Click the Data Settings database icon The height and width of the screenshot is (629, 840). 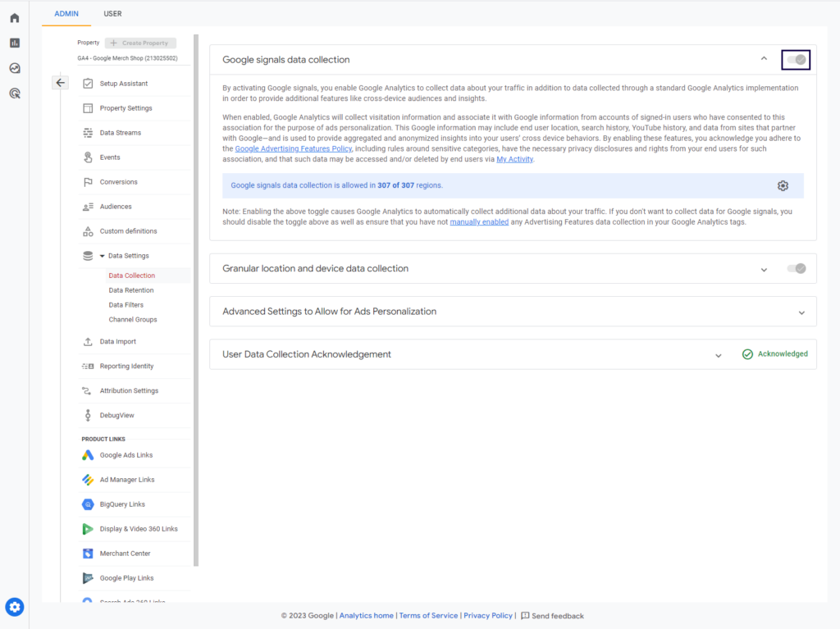pyautogui.click(x=88, y=256)
